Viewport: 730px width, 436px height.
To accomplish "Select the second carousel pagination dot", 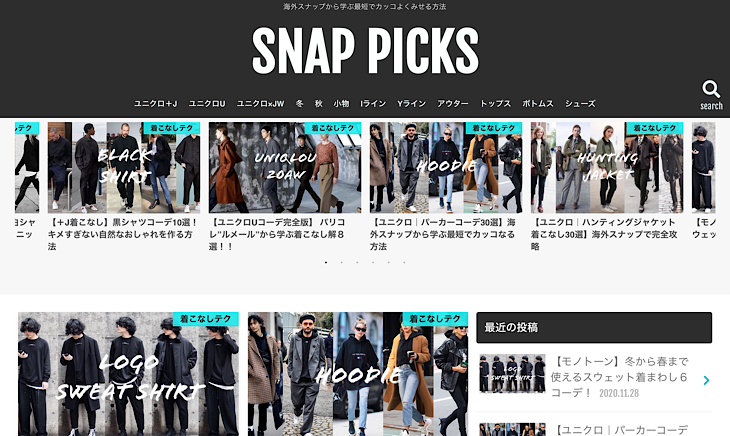I will tap(342, 262).
